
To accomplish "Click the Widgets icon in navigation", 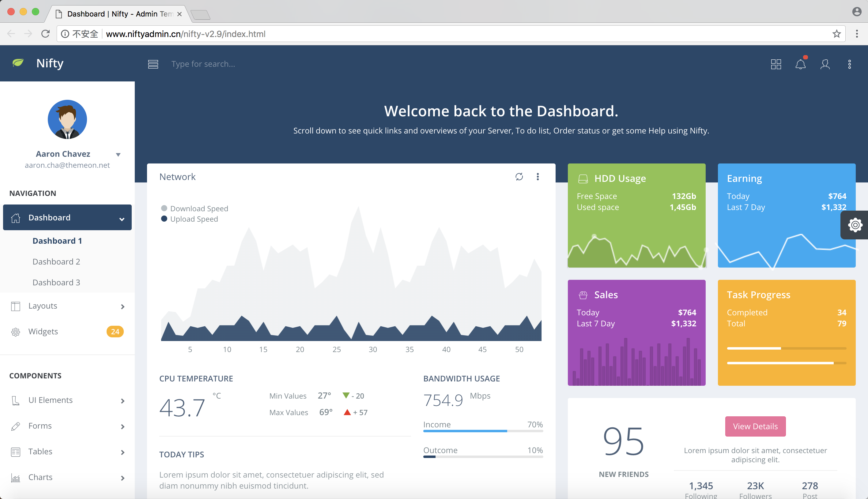I will [x=16, y=332].
